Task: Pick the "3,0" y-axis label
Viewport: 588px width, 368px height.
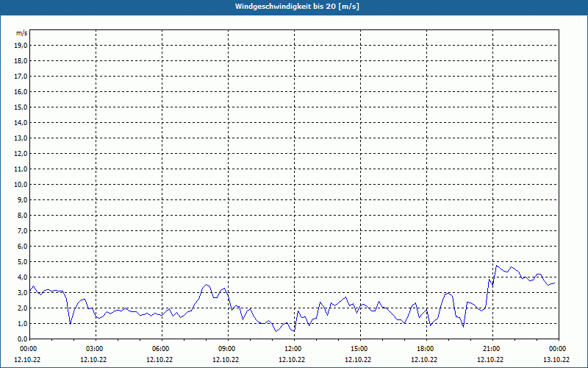Action: (x=22, y=292)
